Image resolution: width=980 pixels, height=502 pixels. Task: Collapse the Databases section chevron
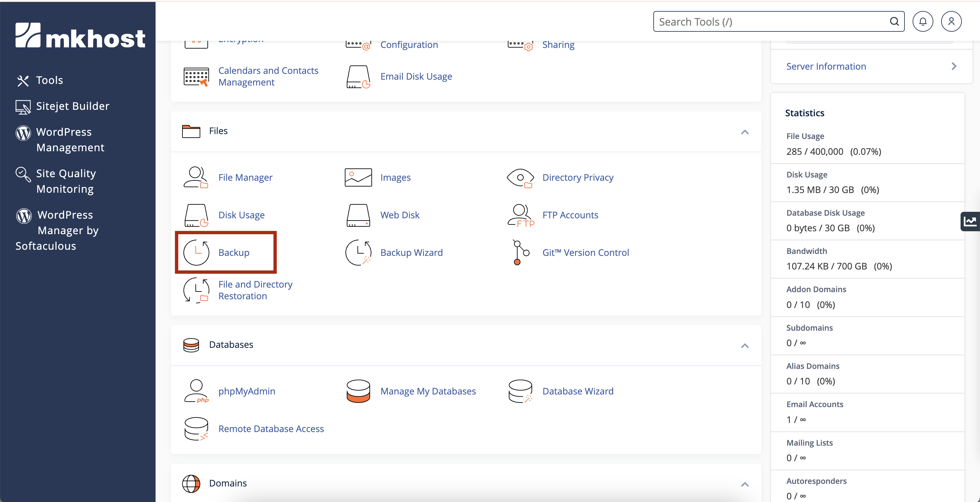pyautogui.click(x=744, y=346)
